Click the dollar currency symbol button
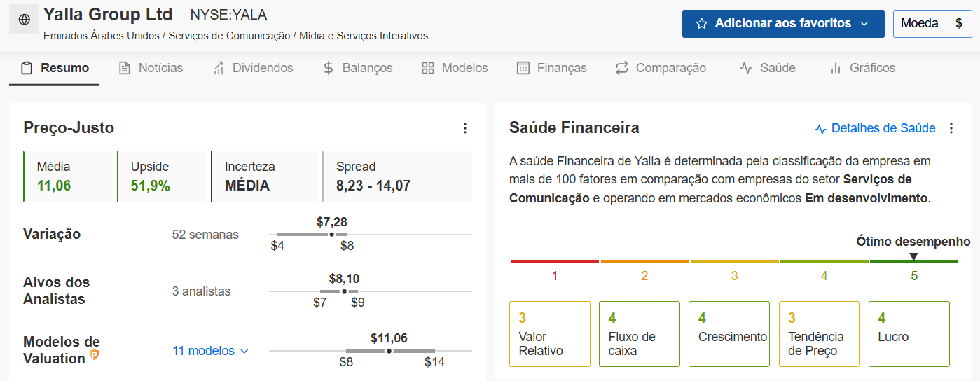 click(x=958, y=23)
